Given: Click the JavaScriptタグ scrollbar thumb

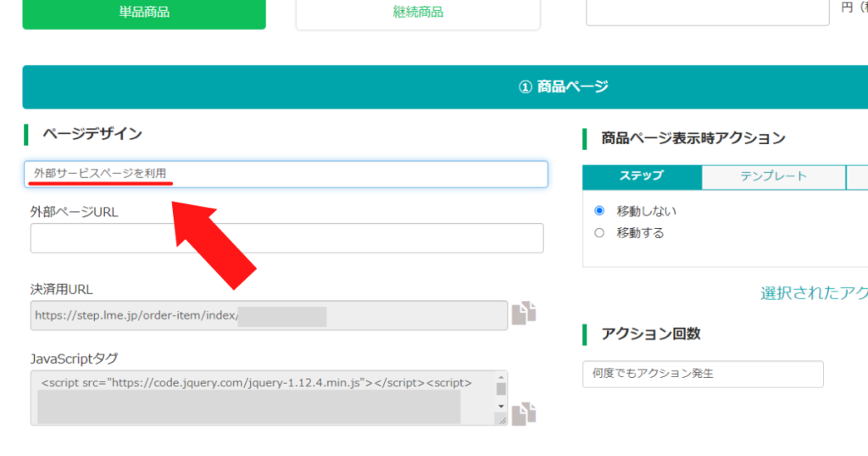Looking at the screenshot, I should pos(501,389).
